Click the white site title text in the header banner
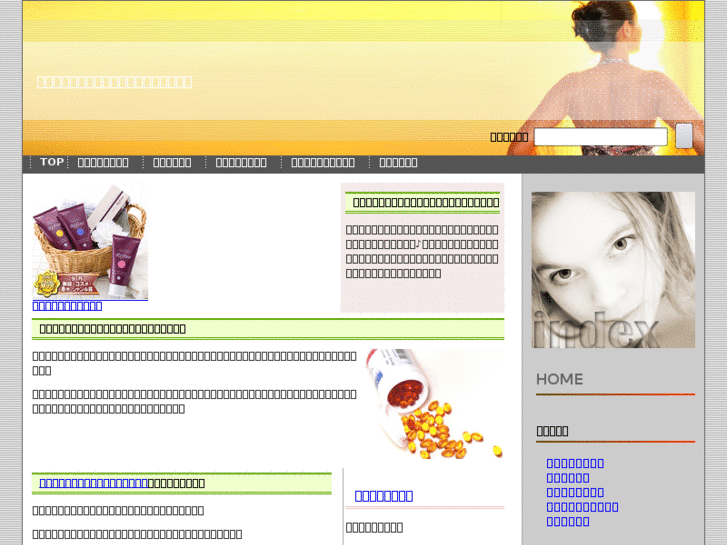 pyautogui.click(x=114, y=82)
